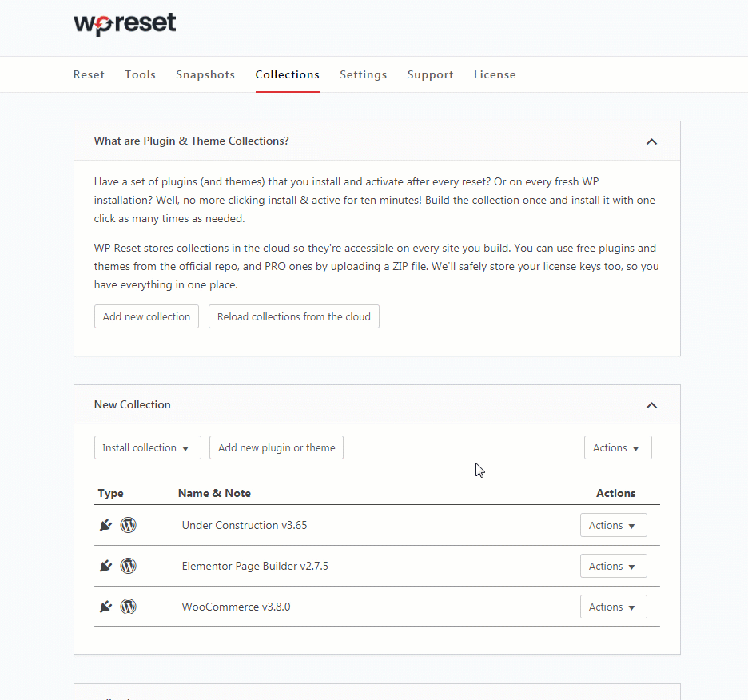Click WordPress icon in WooCommerce row
The image size is (748, 700).
point(129,607)
